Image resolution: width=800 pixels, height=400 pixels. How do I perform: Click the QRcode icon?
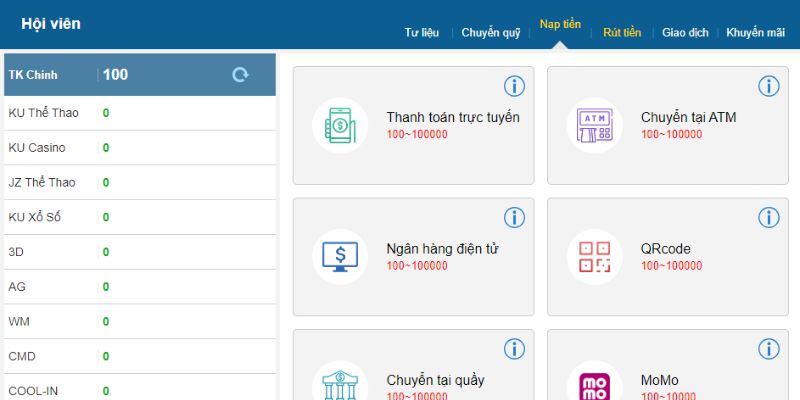(594, 257)
